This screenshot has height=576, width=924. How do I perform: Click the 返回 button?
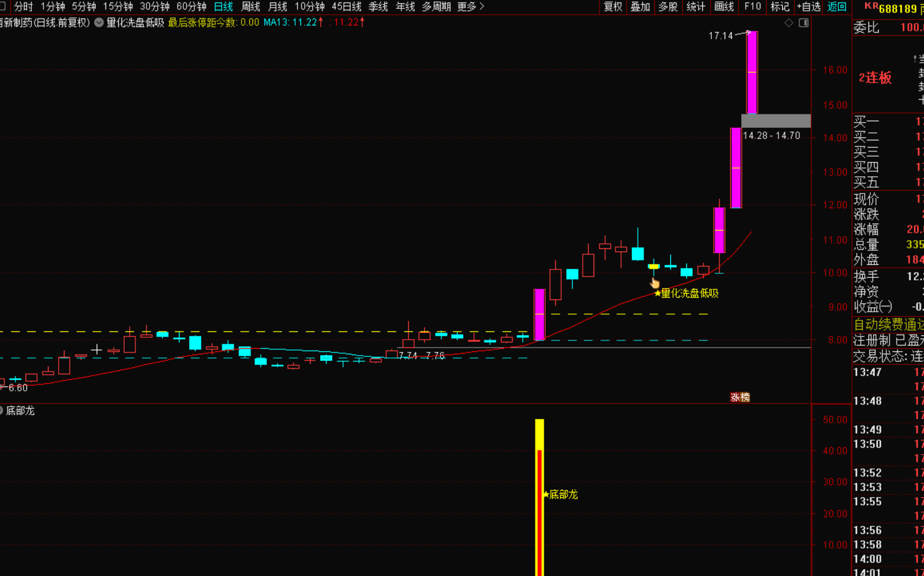tap(836, 6)
